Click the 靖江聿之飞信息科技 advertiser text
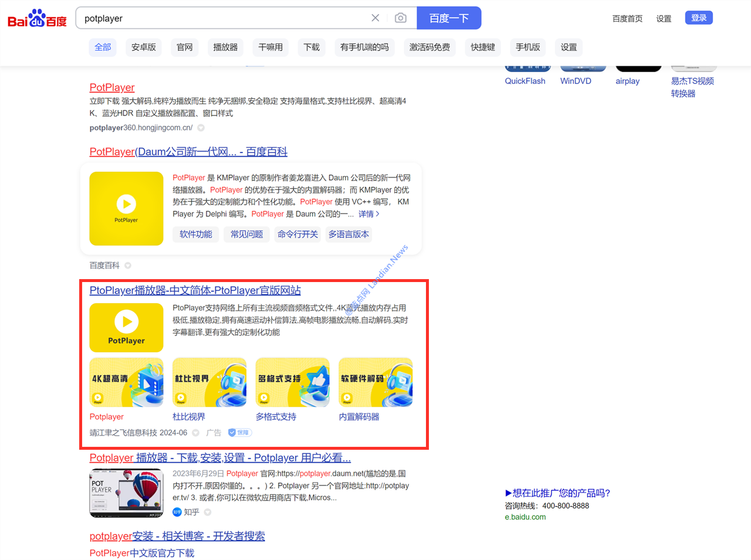 (123, 433)
